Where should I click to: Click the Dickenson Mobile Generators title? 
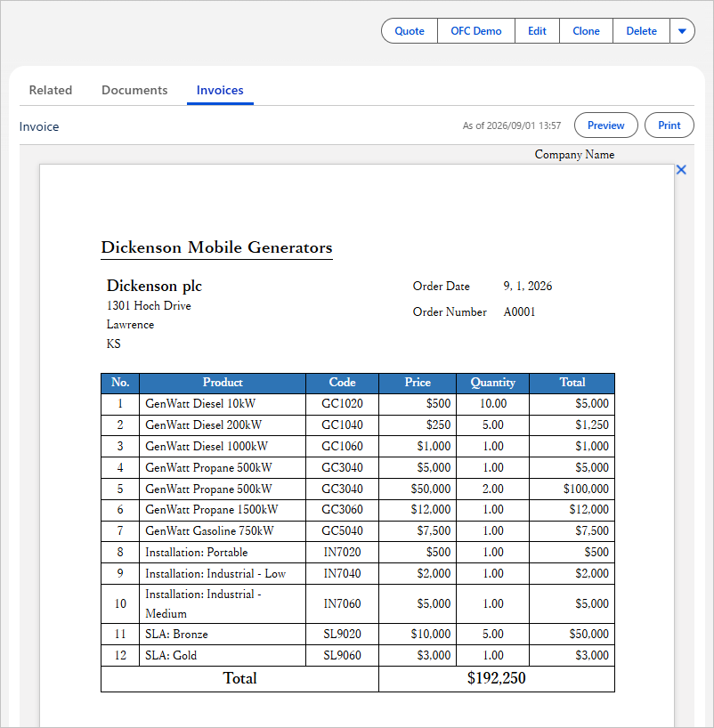coord(216,247)
